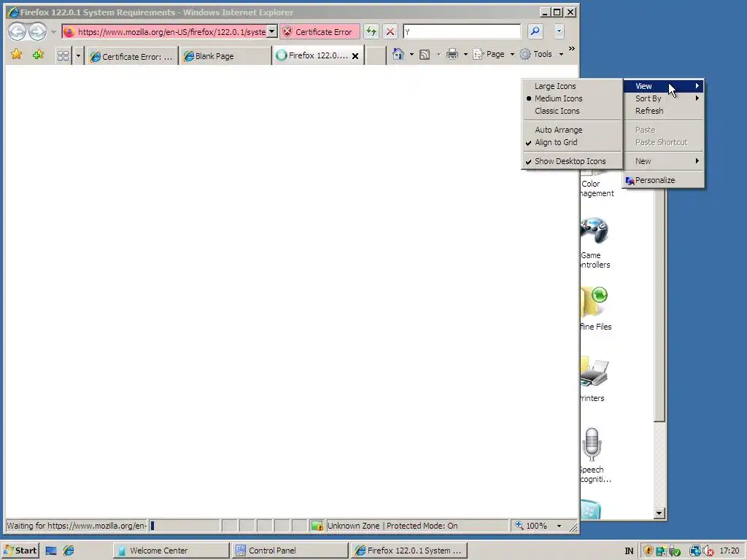Screen dimensions: 747x560
Task: Select the Firefox 122.0 tab
Action: point(313,55)
